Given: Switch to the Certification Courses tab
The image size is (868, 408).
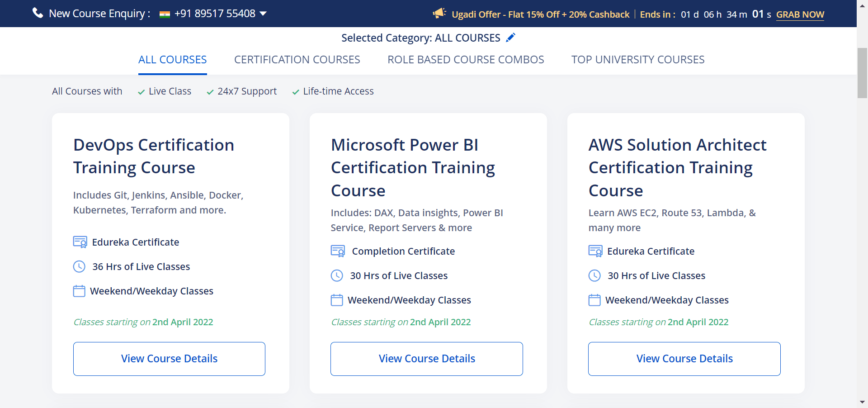Looking at the screenshot, I should point(297,60).
